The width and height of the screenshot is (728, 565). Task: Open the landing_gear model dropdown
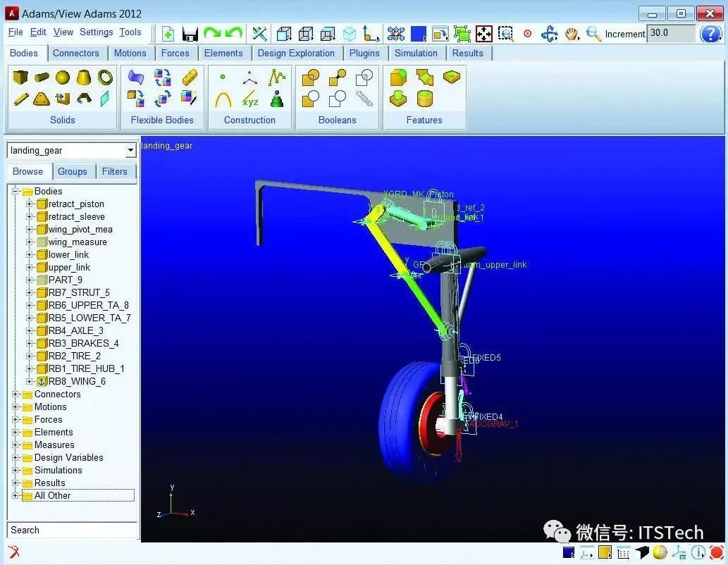click(130, 151)
